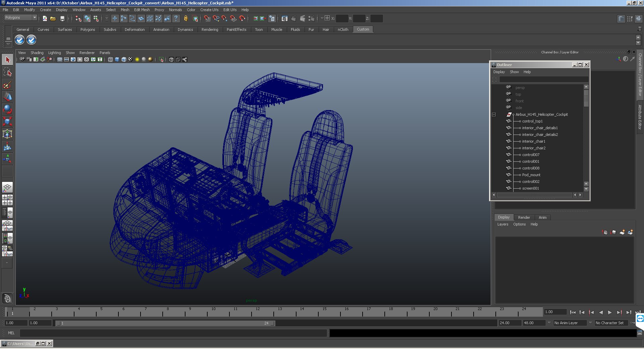Switch to the Polygons shelf tab
Image resolution: width=644 pixels, height=349 pixels.
tap(88, 30)
